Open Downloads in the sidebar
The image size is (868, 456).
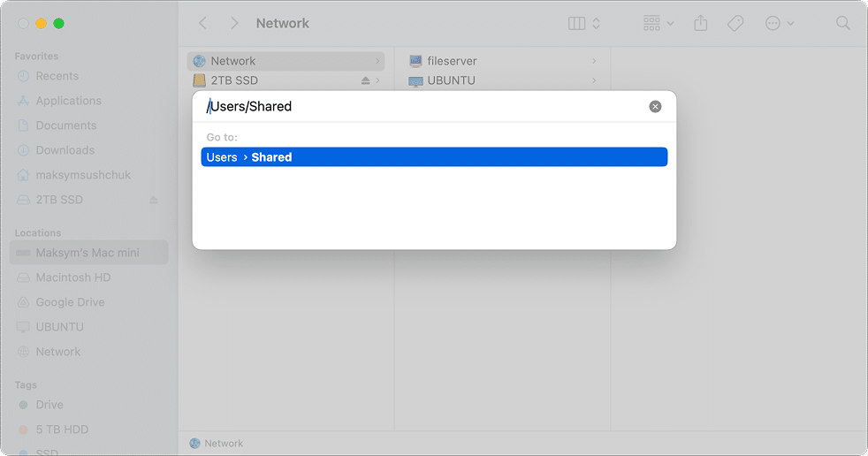tap(65, 150)
